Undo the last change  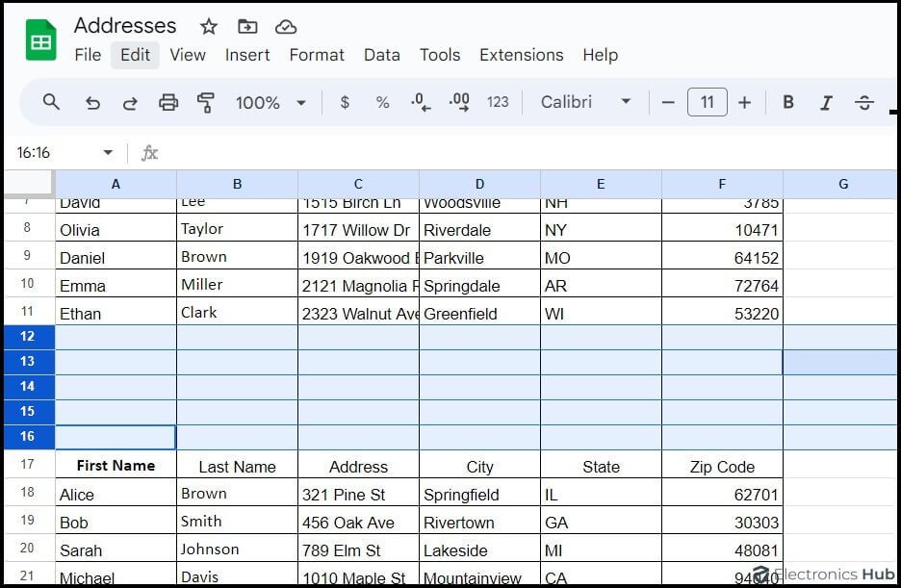[92, 101]
